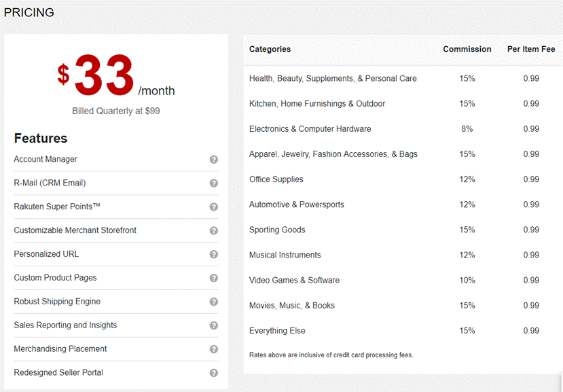The height and width of the screenshot is (392, 563).
Task: Click the Billed Quarterly at $99 text
Action: (116, 111)
